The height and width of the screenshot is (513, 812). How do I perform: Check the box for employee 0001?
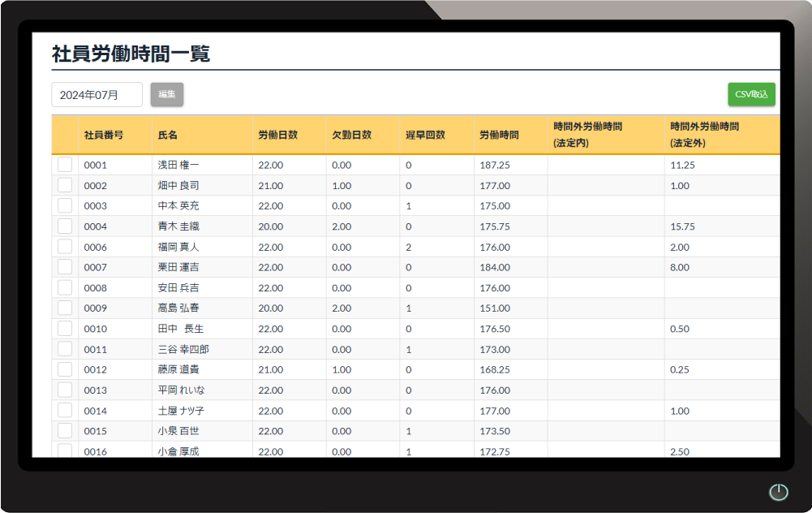[65, 165]
